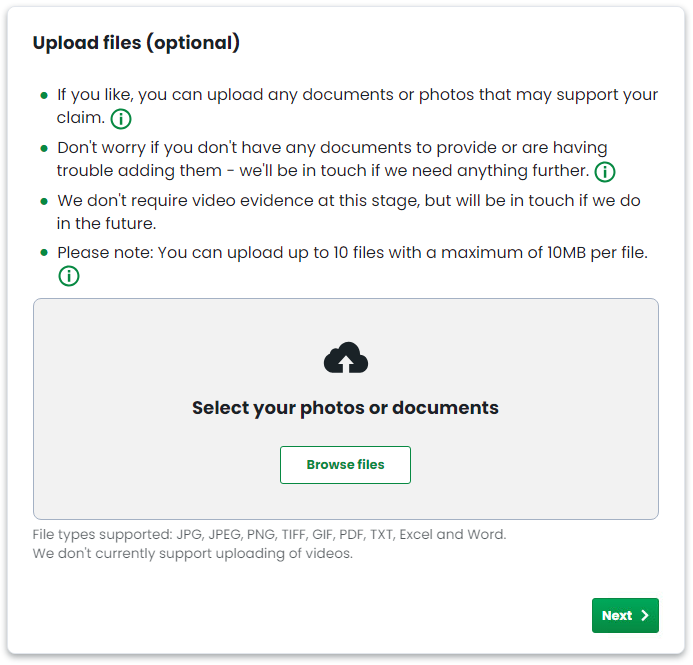Proceed with the green Next button
Screen dimensions: 693x665
click(625, 615)
